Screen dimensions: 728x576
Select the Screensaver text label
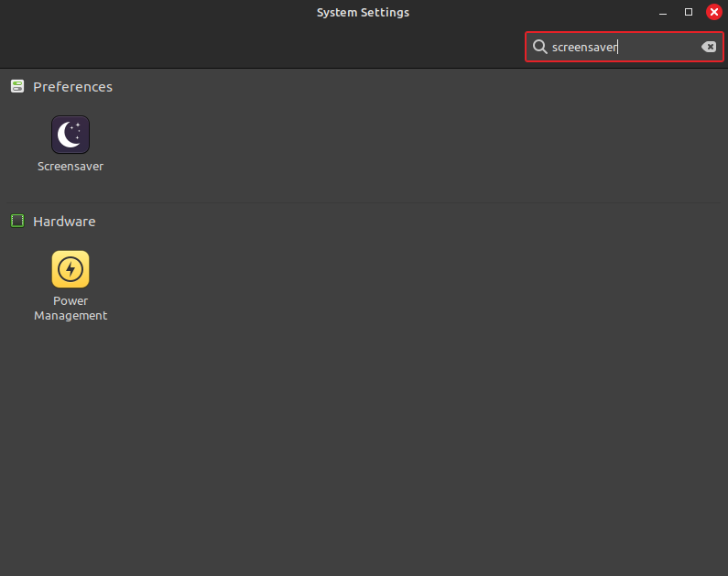click(71, 167)
